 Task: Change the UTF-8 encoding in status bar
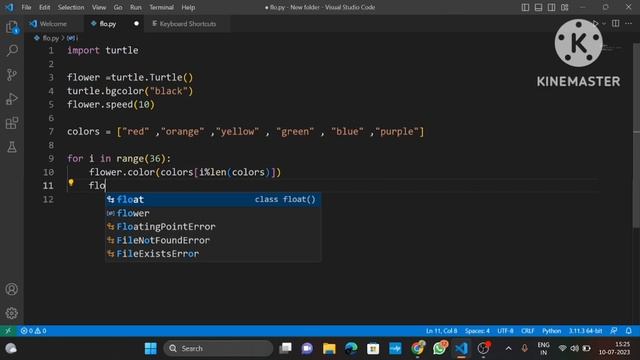coord(505,331)
